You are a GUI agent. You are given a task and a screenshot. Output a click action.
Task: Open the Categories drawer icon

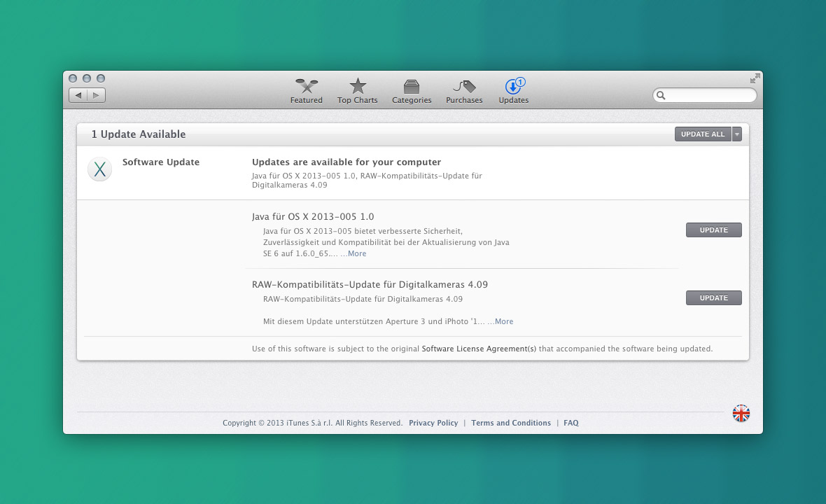(x=412, y=86)
